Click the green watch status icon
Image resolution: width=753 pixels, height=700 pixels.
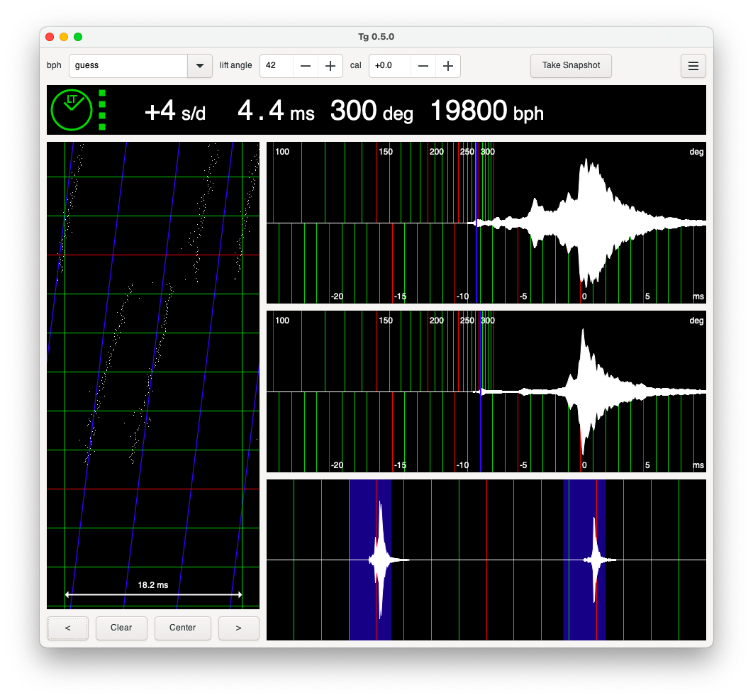click(x=71, y=110)
